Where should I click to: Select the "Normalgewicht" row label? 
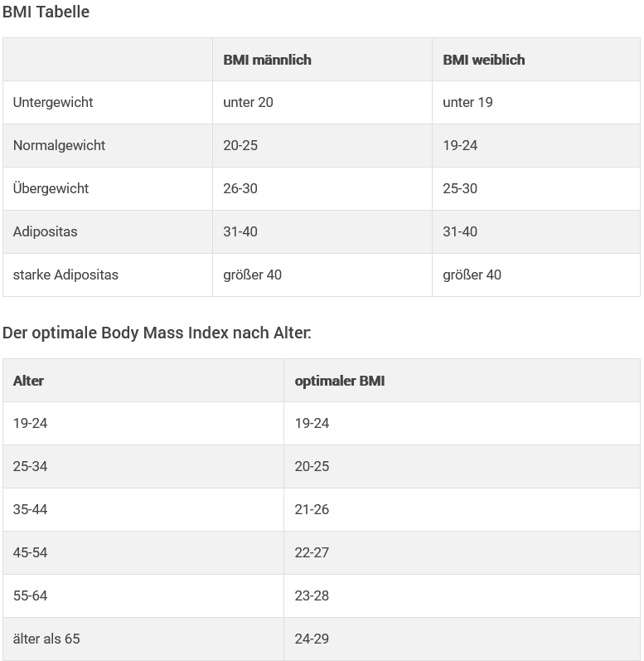point(59,146)
